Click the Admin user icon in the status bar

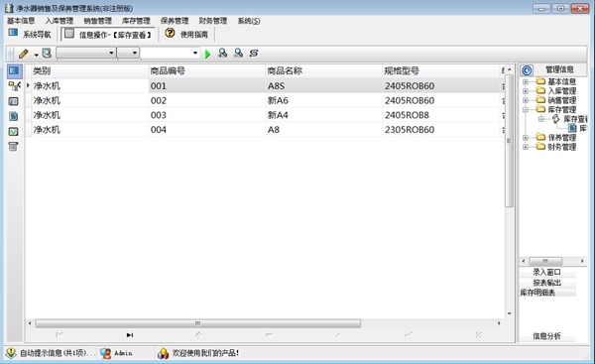(x=106, y=353)
